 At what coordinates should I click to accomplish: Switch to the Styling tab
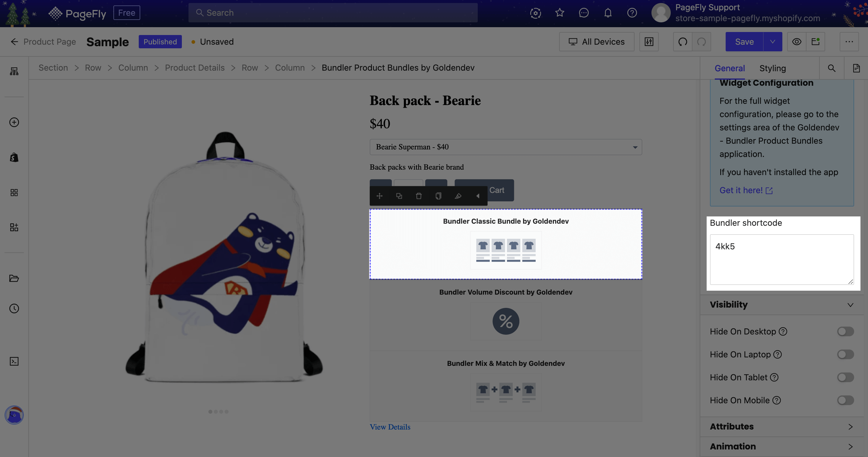tap(773, 68)
